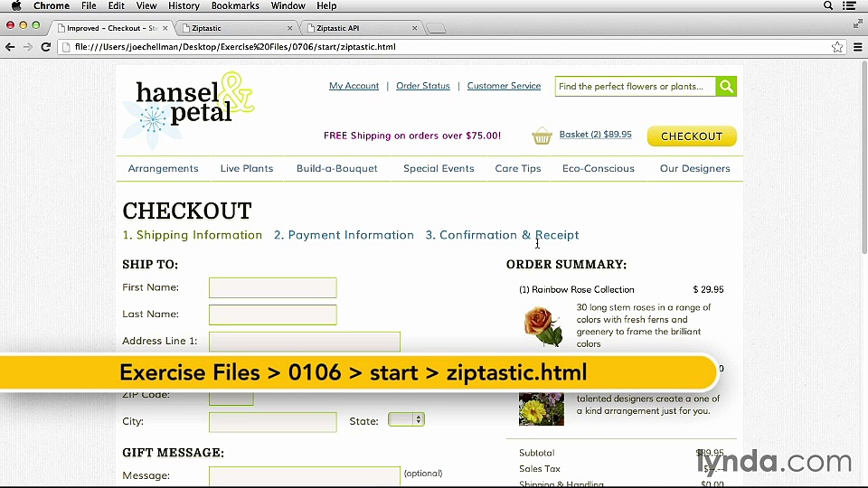The image size is (868, 488).
Task: Open the Edit menu
Action: point(117,5)
